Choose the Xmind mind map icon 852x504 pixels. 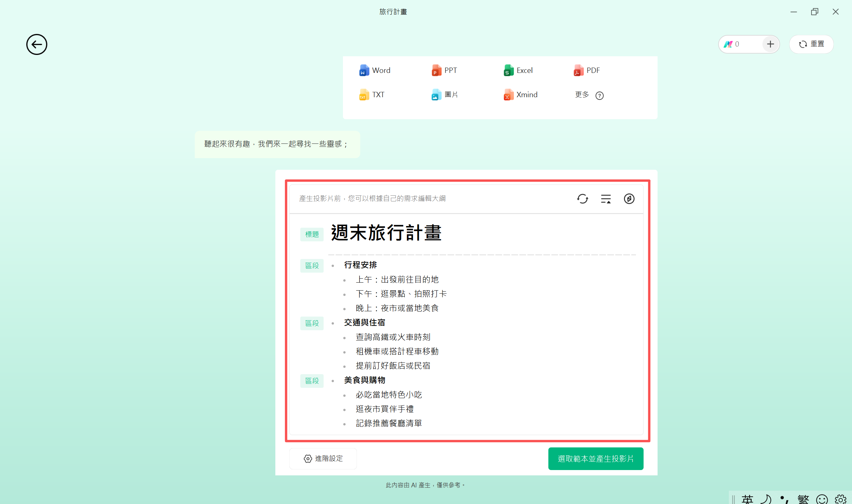tap(508, 95)
